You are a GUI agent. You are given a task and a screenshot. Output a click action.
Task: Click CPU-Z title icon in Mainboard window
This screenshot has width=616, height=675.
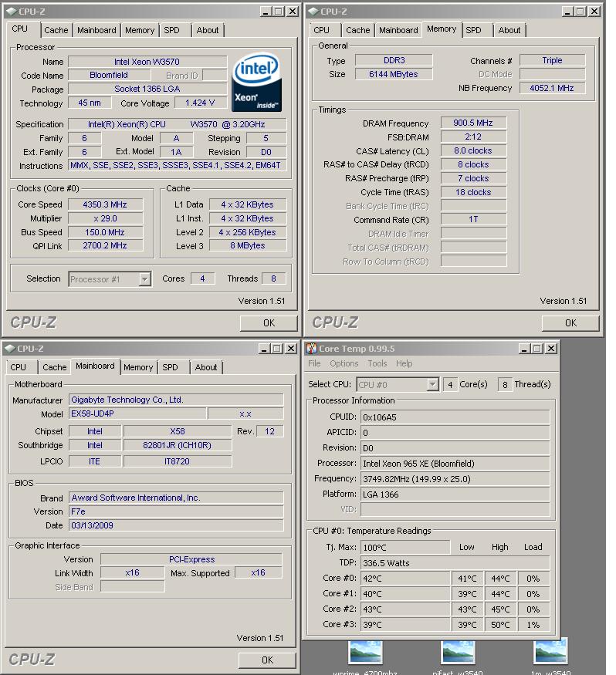[x=9, y=349]
